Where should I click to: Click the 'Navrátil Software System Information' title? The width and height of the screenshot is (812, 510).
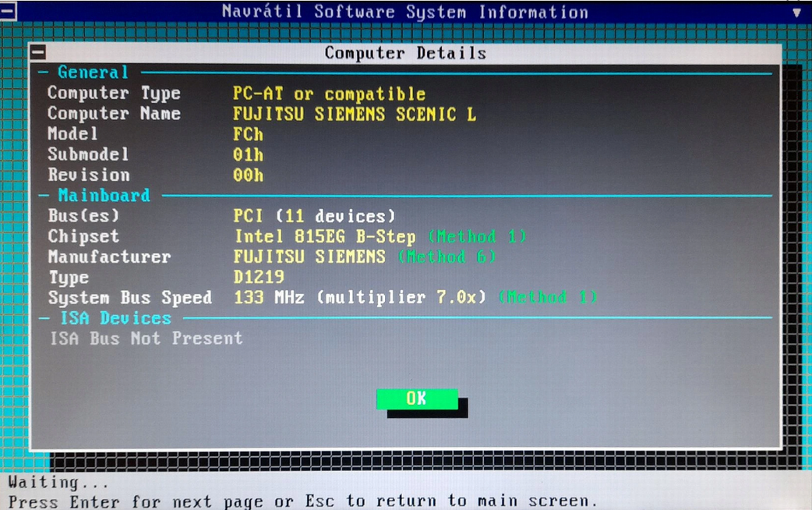405,12
